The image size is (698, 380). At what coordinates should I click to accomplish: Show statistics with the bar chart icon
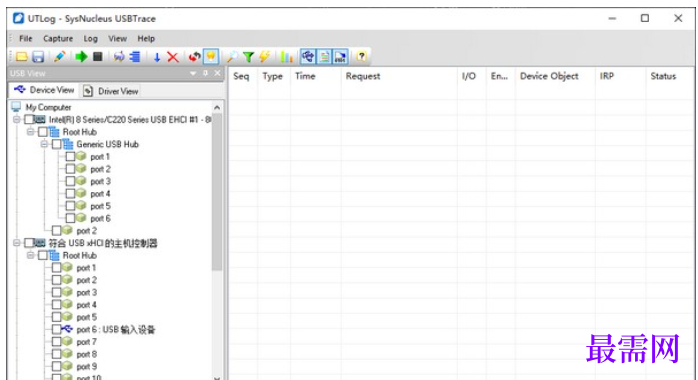286,57
